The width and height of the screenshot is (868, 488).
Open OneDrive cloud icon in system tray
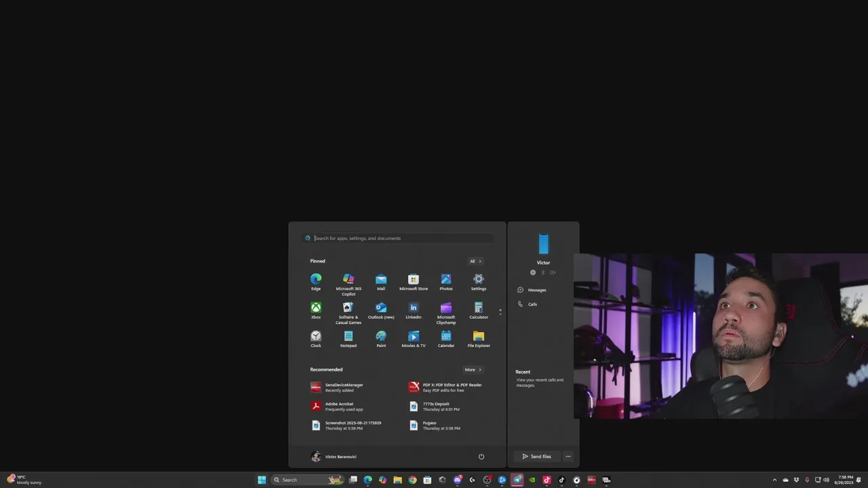click(785, 480)
